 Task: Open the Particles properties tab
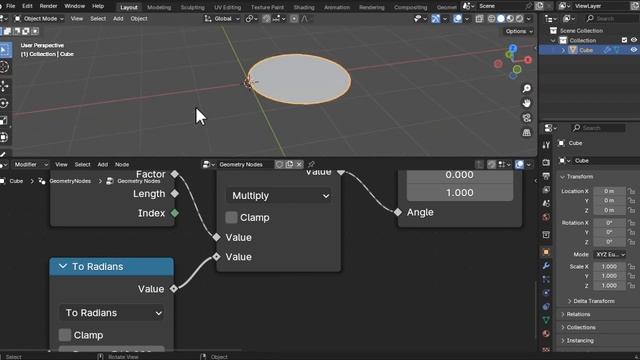click(x=546, y=279)
